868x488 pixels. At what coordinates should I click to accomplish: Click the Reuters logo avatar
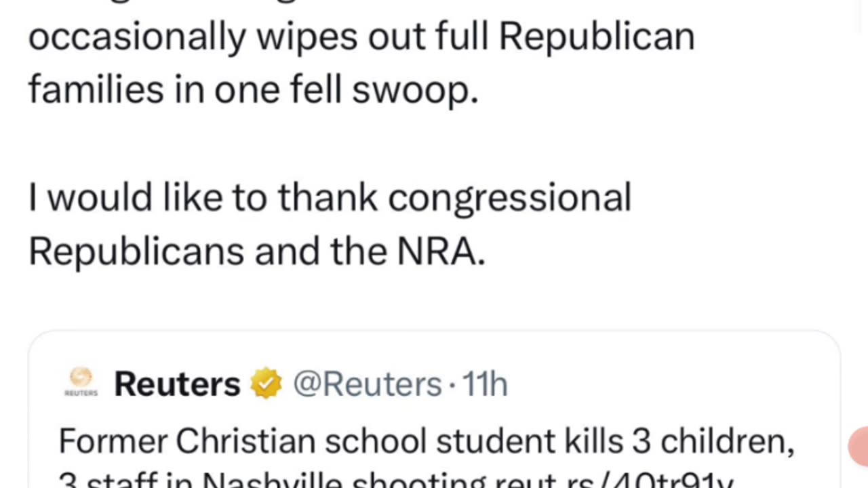tap(81, 382)
